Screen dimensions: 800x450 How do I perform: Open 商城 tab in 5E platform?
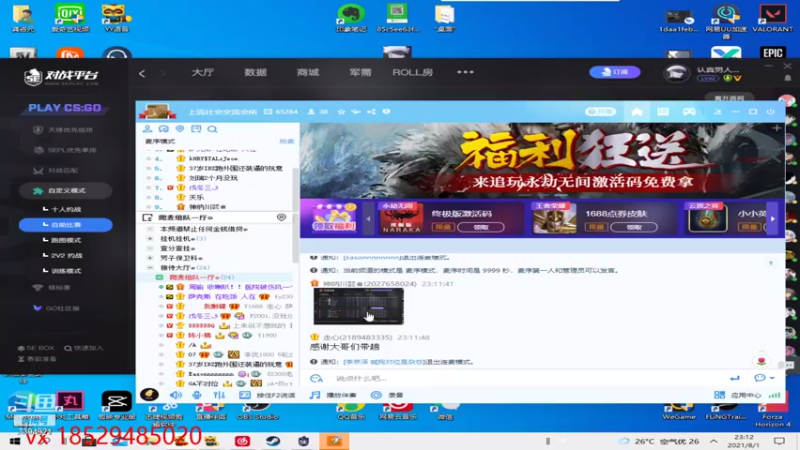pos(308,72)
